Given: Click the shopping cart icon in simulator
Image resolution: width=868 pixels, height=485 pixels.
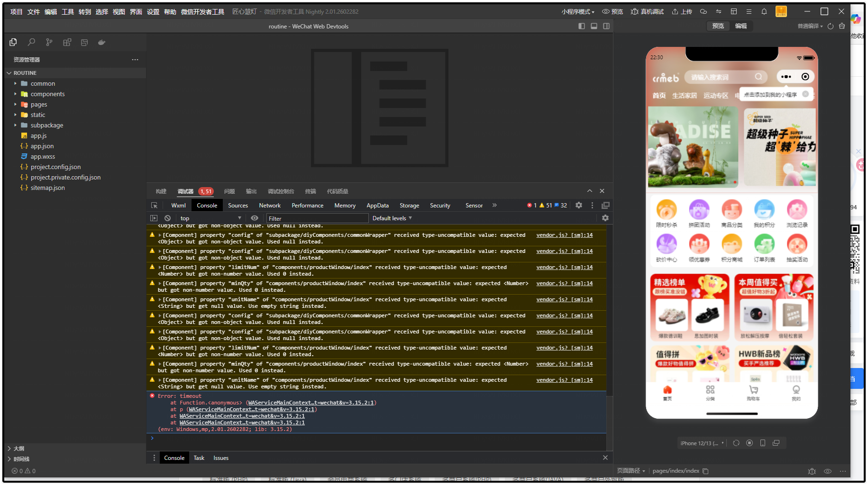Looking at the screenshot, I should pos(753,390).
